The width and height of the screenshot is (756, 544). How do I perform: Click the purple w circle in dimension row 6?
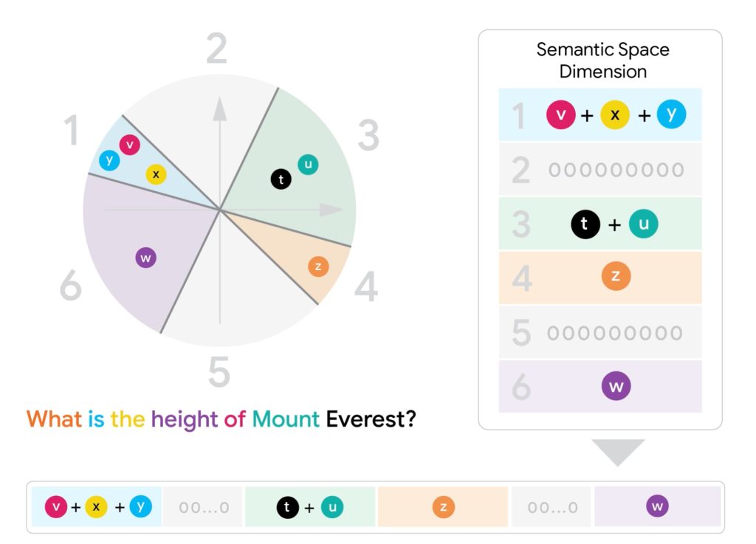(x=616, y=386)
